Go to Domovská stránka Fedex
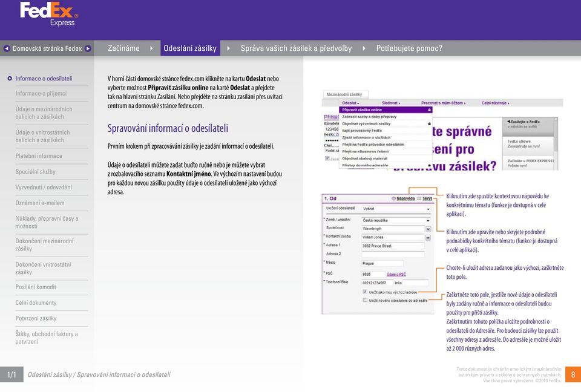This screenshot has width=581, height=392. (47, 48)
